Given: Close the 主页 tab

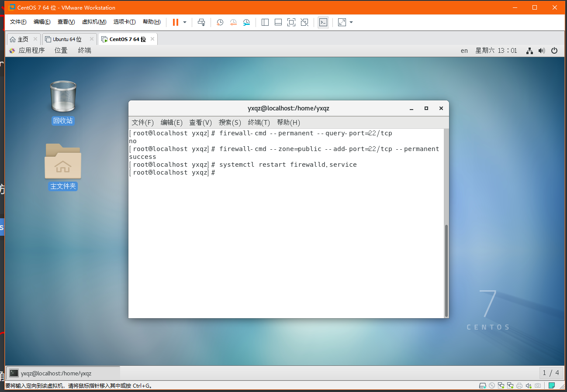Looking at the screenshot, I should (36, 39).
